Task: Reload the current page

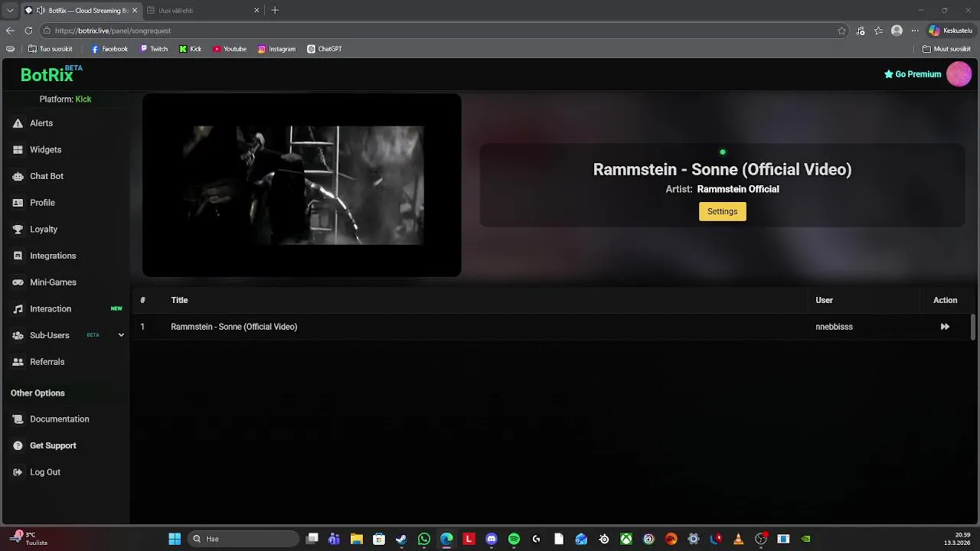Action: (x=28, y=31)
